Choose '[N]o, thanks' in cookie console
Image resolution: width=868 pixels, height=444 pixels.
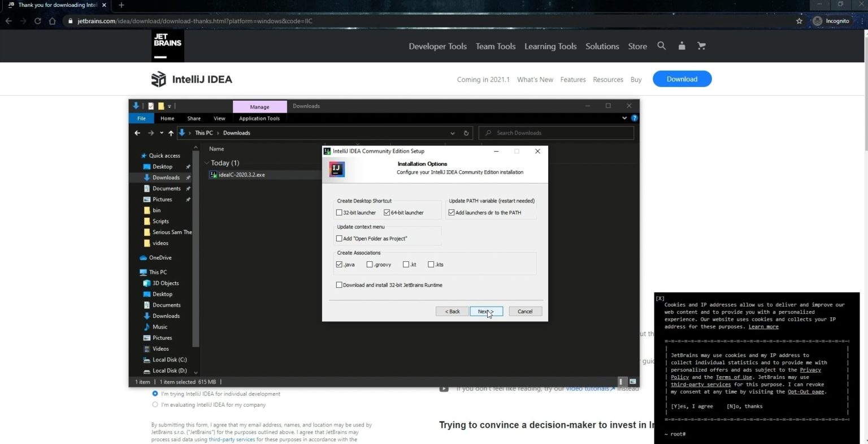(x=744, y=406)
